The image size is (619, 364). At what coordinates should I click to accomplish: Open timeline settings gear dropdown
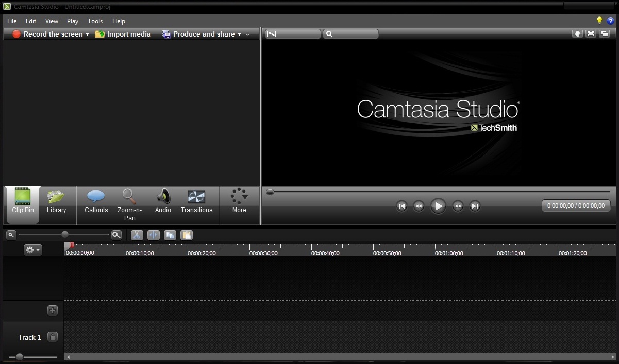click(33, 250)
